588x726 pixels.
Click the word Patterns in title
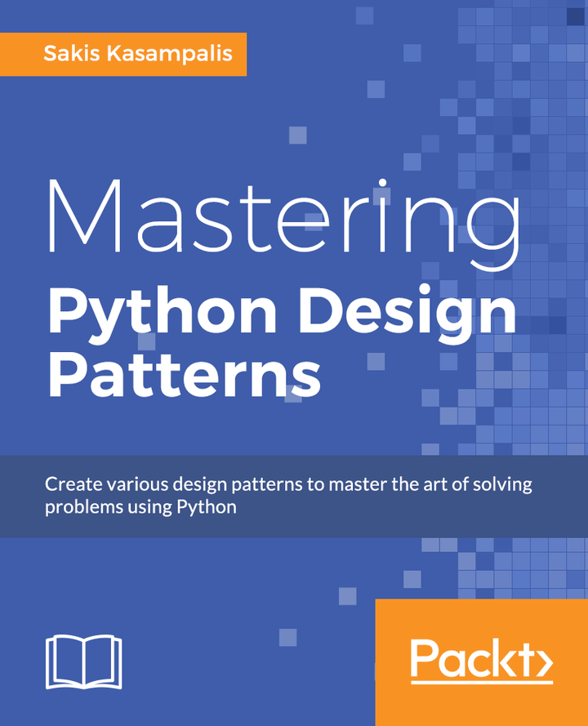click(x=185, y=373)
